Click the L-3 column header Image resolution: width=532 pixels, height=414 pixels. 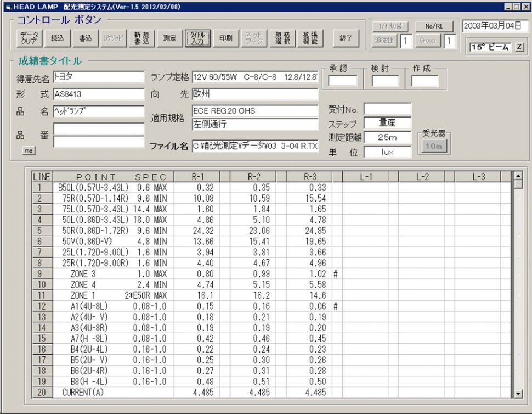[478, 177]
